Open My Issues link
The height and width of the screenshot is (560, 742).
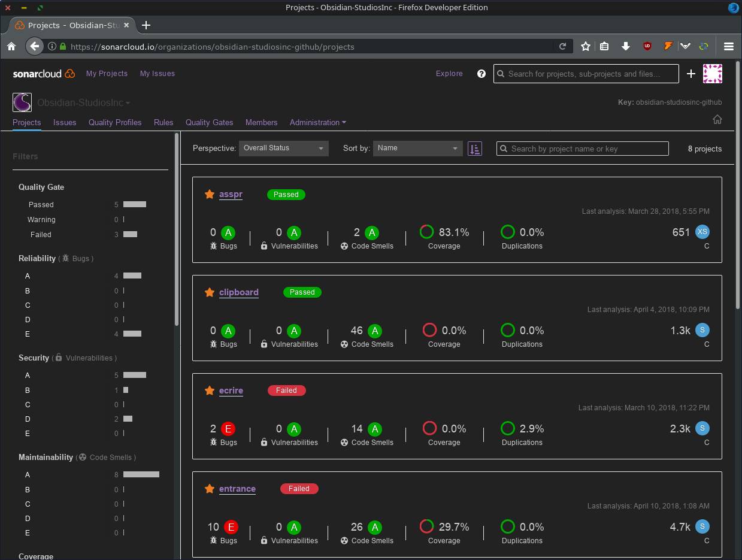[158, 73]
